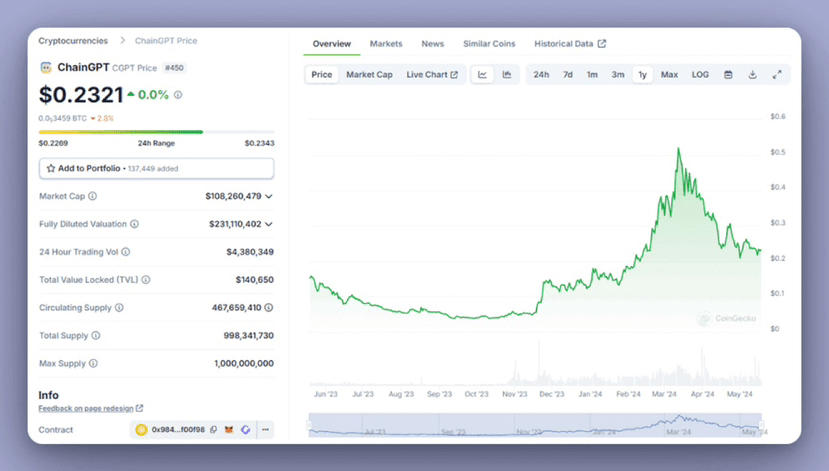Expand chart to fullscreen

tap(777, 75)
